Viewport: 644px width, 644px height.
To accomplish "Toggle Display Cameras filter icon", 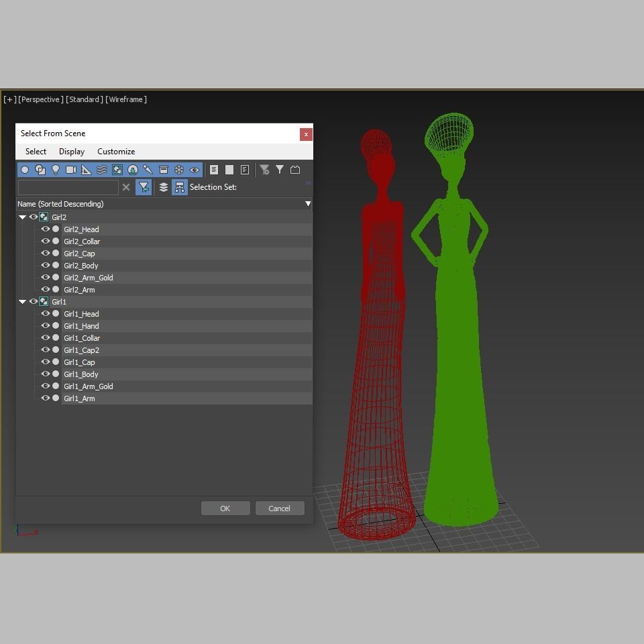I will (71, 170).
